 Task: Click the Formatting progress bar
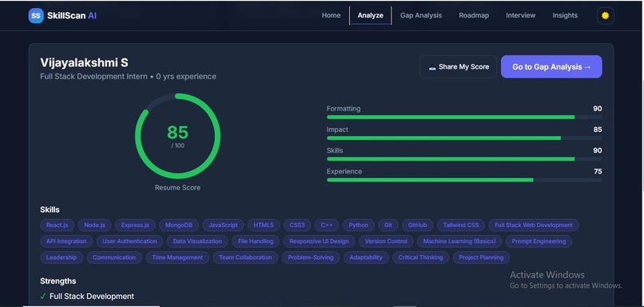point(464,118)
